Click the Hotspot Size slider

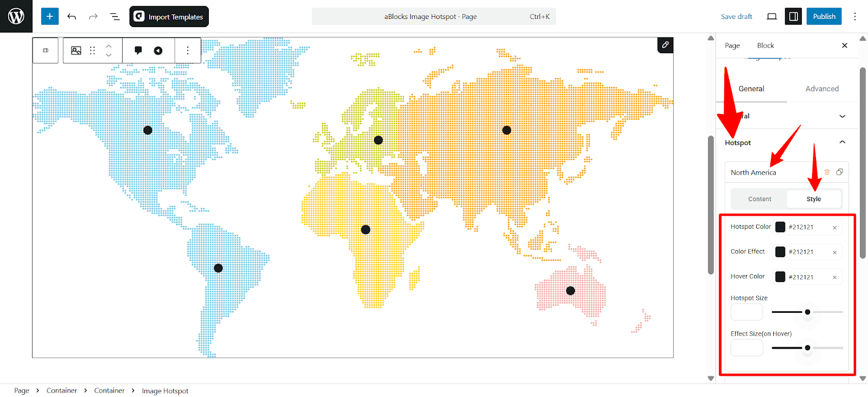click(x=807, y=312)
